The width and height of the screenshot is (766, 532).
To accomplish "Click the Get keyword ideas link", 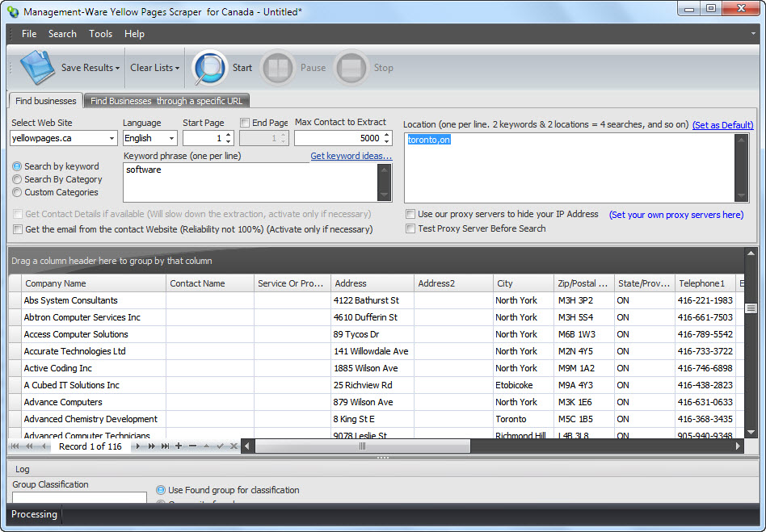I will coord(351,156).
